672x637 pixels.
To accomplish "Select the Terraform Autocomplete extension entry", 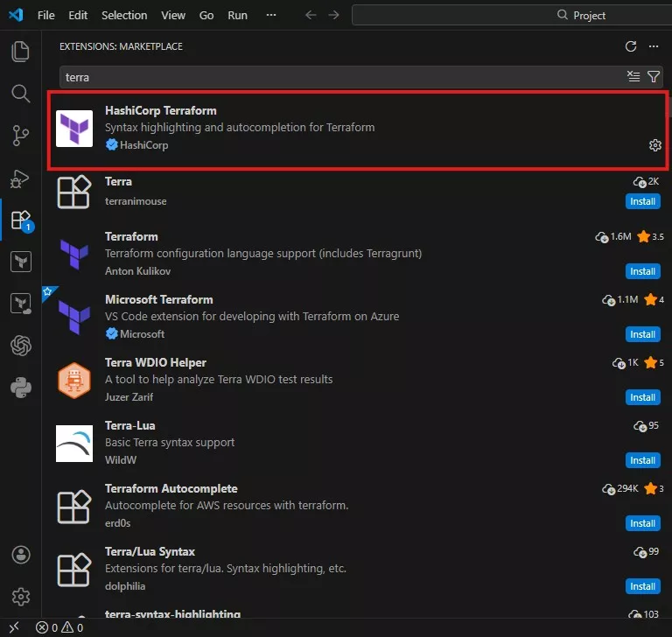I will [x=350, y=506].
